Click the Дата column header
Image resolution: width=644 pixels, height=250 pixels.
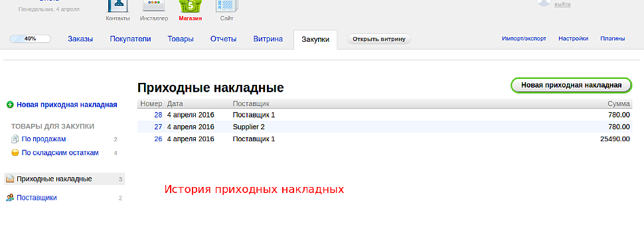coord(175,103)
